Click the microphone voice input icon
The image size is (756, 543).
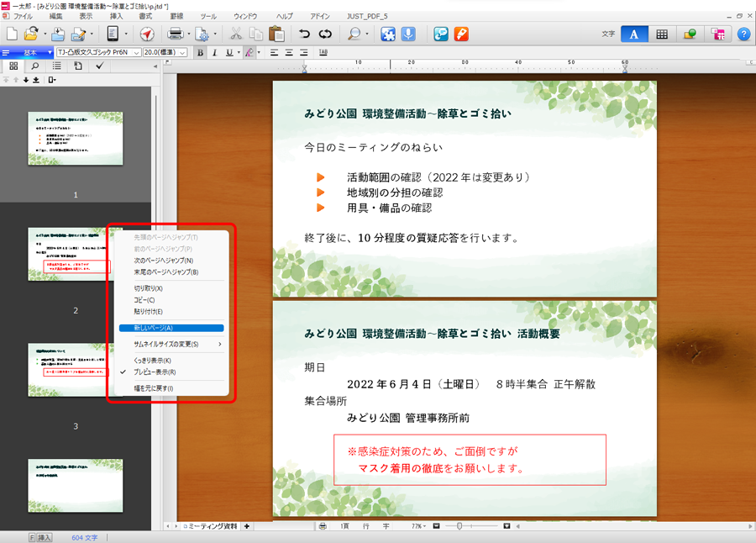(408, 34)
